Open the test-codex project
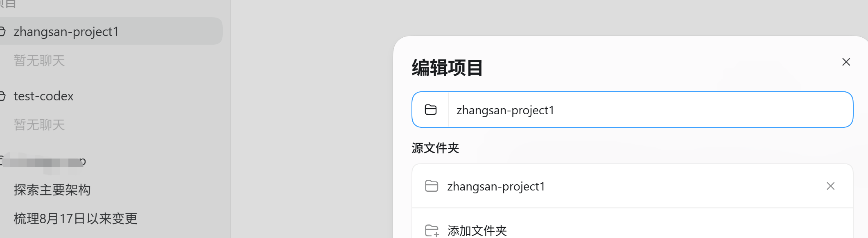 (x=43, y=96)
